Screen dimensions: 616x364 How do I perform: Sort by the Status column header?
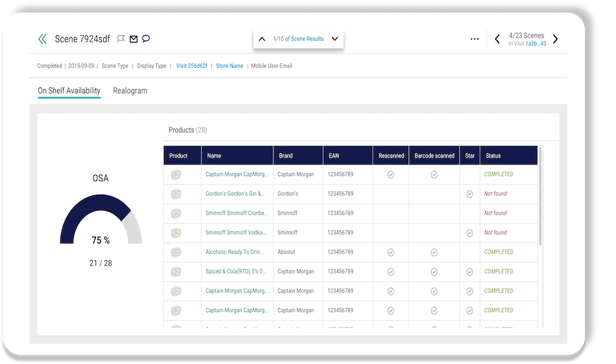click(x=493, y=156)
